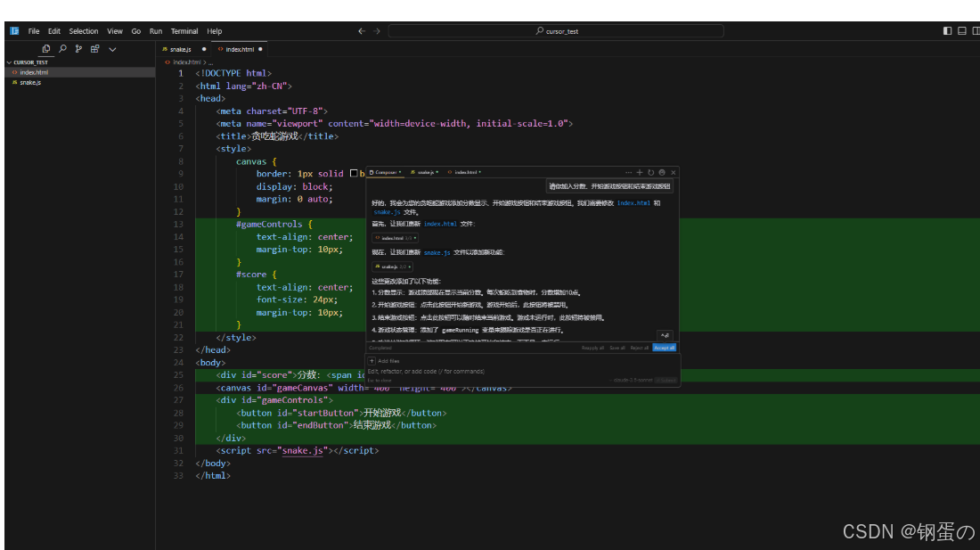
Task: Open the Terminal menu
Action: click(x=184, y=31)
